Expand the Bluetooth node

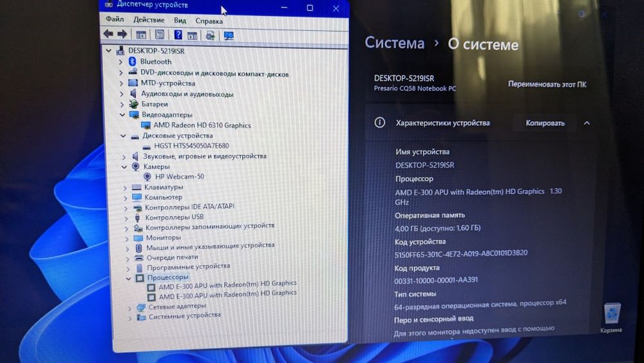coord(120,62)
